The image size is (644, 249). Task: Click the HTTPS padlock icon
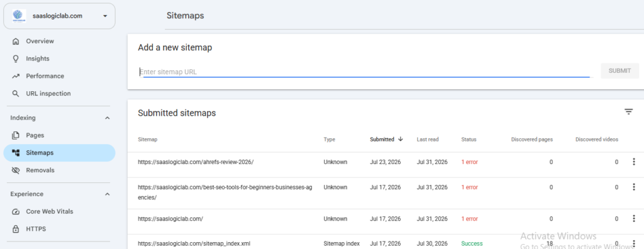[x=16, y=229]
